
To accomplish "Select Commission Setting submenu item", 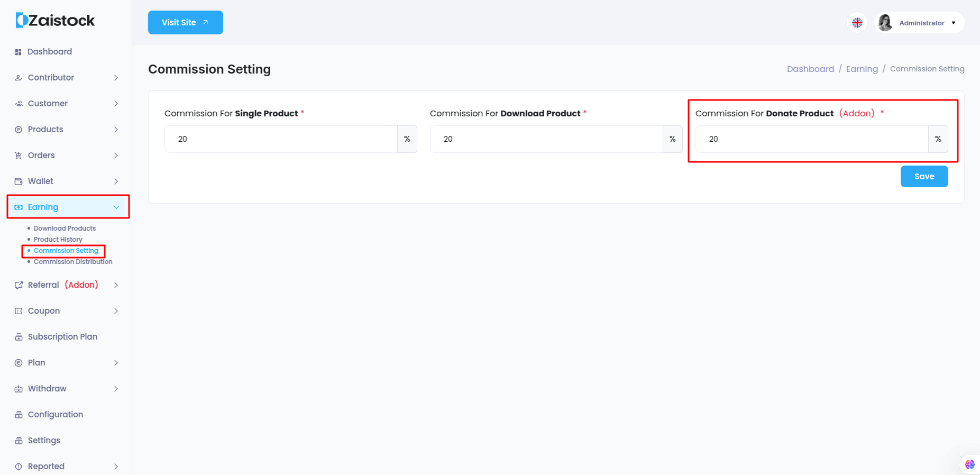I will click(66, 251).
